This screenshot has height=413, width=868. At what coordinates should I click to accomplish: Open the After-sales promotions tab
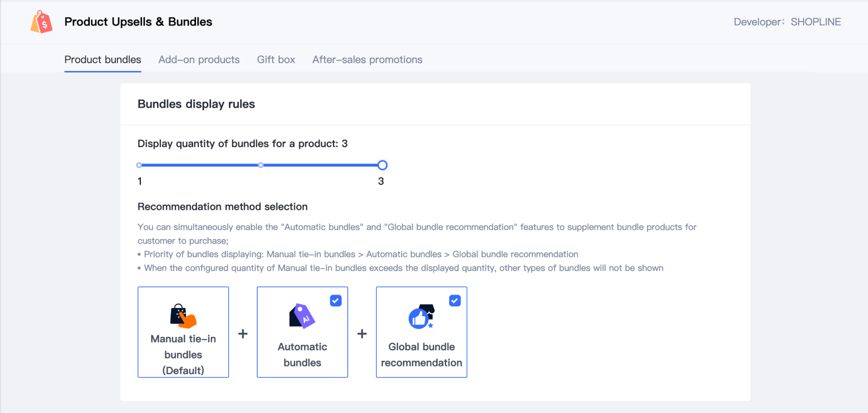(367, 60)
